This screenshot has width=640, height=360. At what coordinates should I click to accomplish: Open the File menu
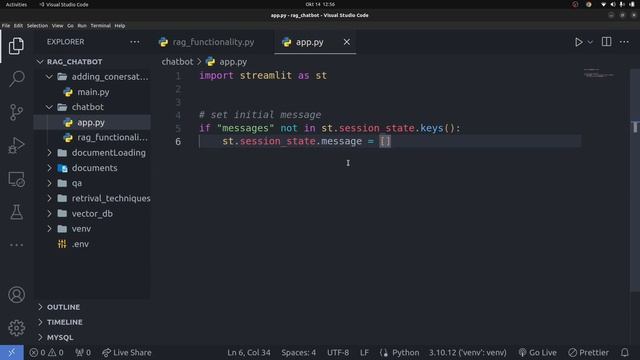coord(6,25)
